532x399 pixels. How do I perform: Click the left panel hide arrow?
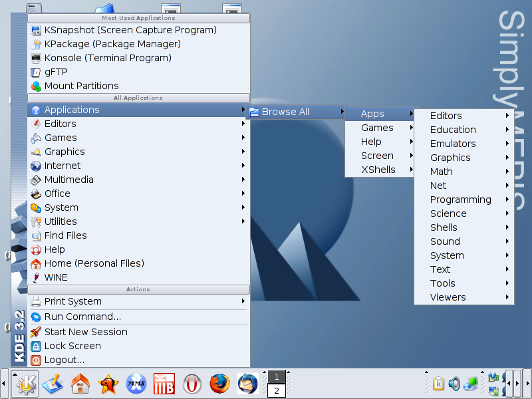(x=5, y=384)
